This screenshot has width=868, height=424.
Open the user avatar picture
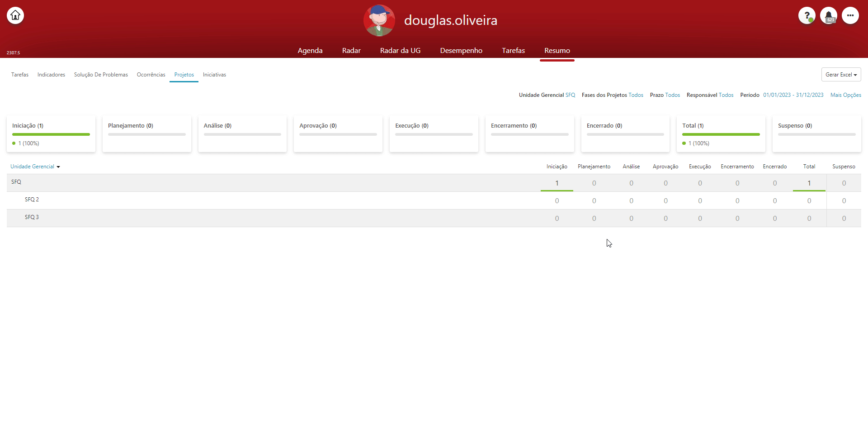(x=379, y=20)
